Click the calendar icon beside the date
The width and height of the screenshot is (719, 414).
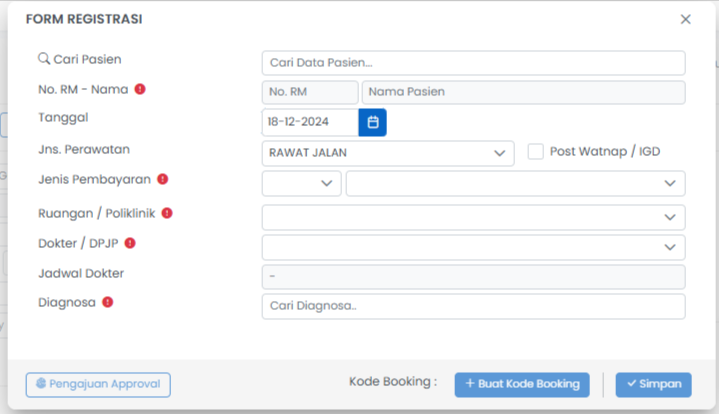(373, 122)
